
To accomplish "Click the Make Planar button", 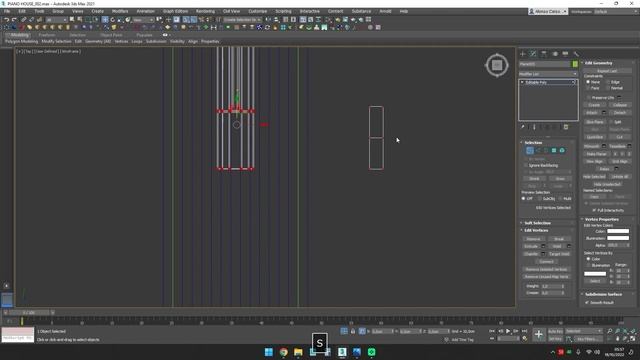I will coord(596,154).
